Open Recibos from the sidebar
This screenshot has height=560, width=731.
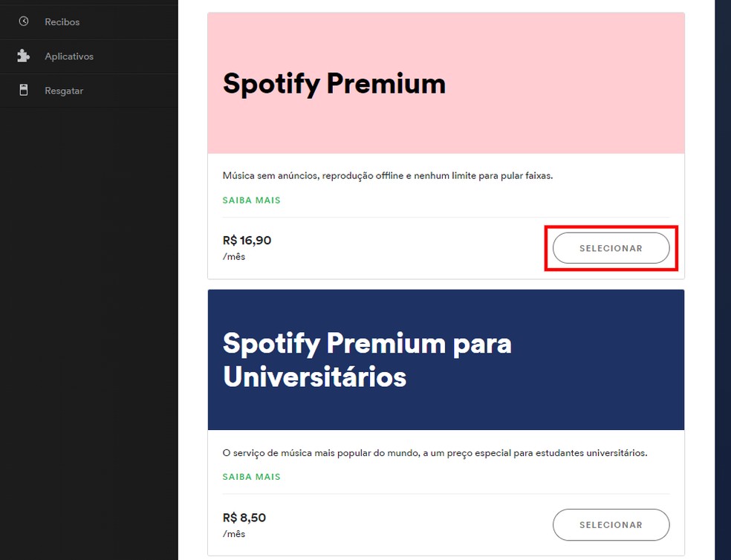(x=62, y=22)
